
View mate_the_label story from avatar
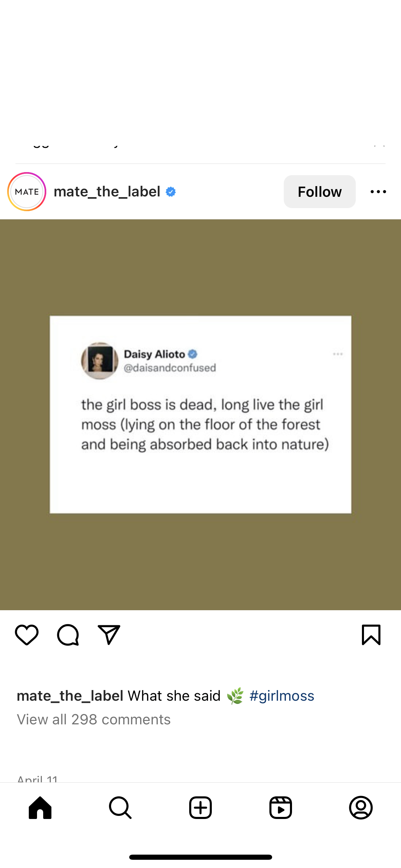(27, 192)
